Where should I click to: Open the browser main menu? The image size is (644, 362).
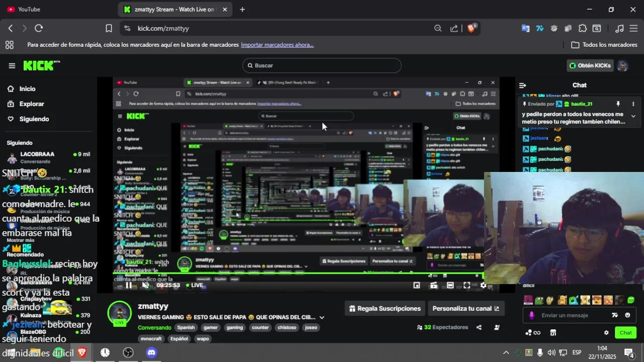pos(633,29)
